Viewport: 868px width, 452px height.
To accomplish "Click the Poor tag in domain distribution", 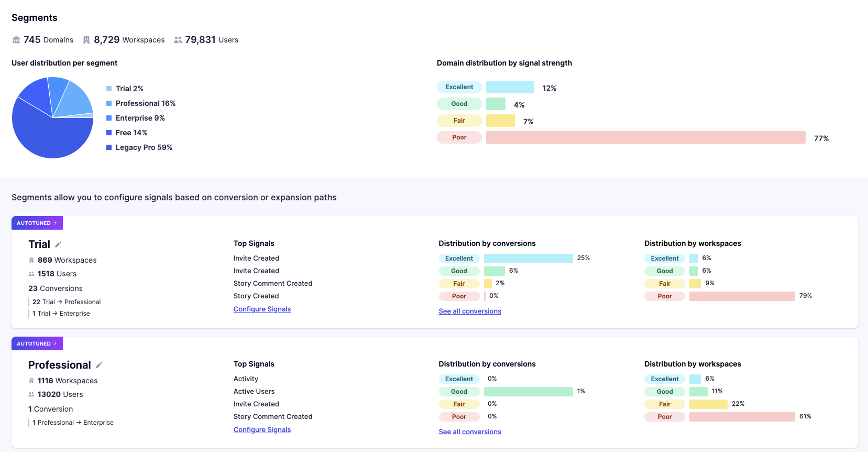I will coord(459,137).
